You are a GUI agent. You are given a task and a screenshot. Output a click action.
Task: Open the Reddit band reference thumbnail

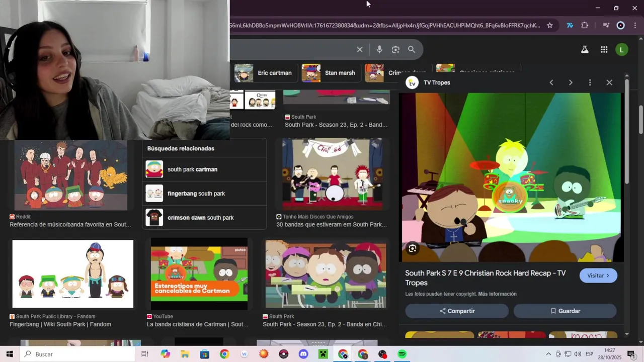pos(70,174)
